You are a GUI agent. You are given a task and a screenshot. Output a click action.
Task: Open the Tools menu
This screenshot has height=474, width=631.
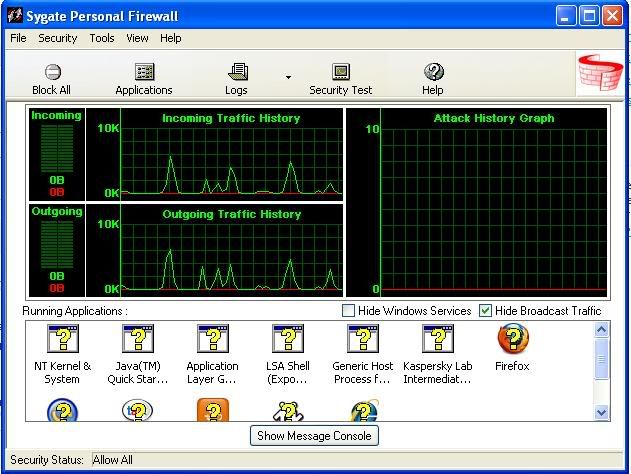click(102, 38)
